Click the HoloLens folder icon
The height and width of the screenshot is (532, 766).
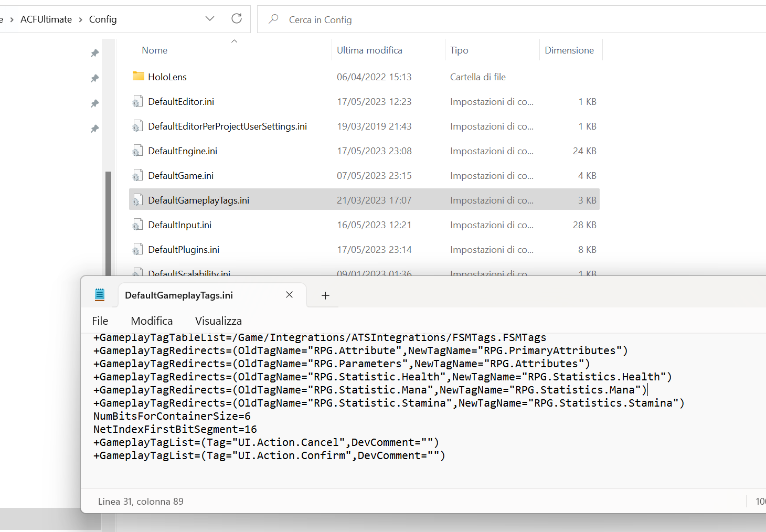[x=138, y=77]
